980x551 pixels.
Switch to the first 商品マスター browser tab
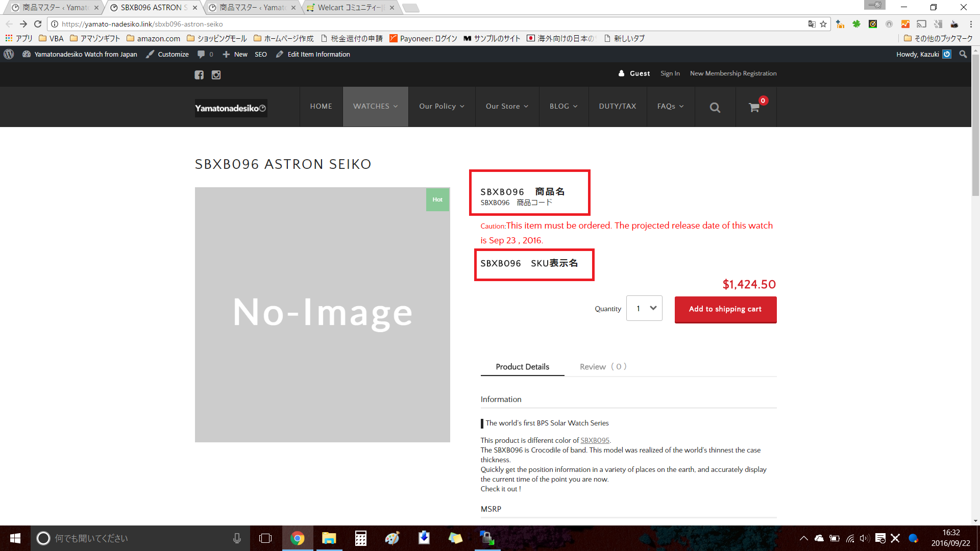tap(55, 8)
